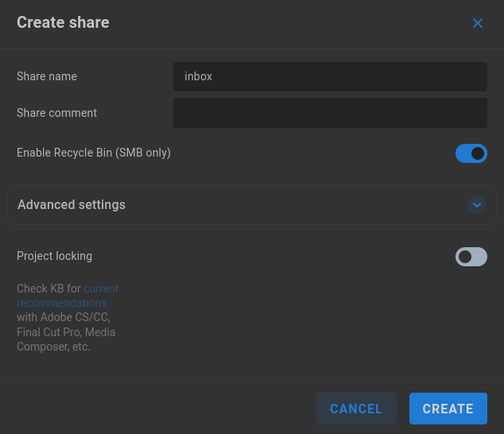Click the Share name label
The height and width of the screenshot is (434, 504).
click(47, 76)
